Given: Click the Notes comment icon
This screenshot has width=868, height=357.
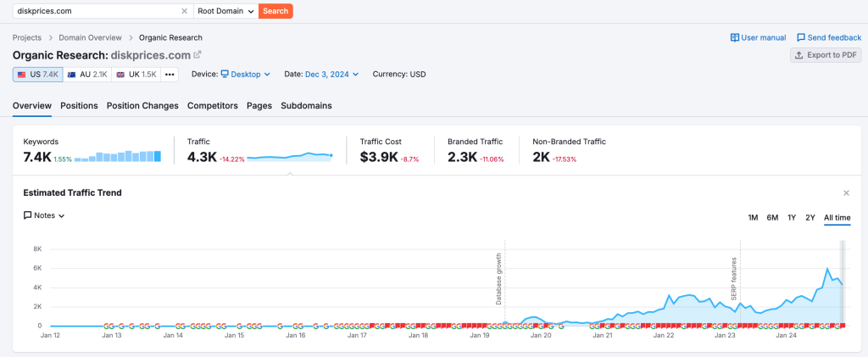Looking at the screenshot, I should click(28, 215).
